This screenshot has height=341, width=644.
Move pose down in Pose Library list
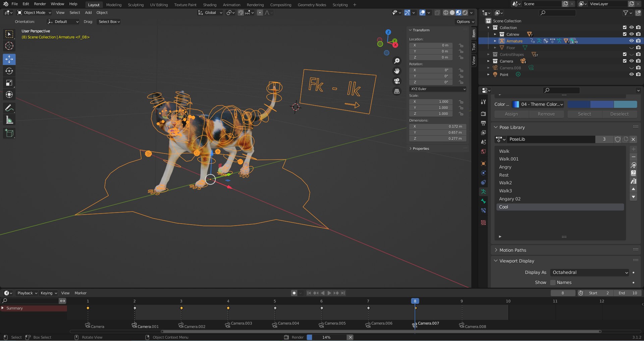tap(633, 197)
